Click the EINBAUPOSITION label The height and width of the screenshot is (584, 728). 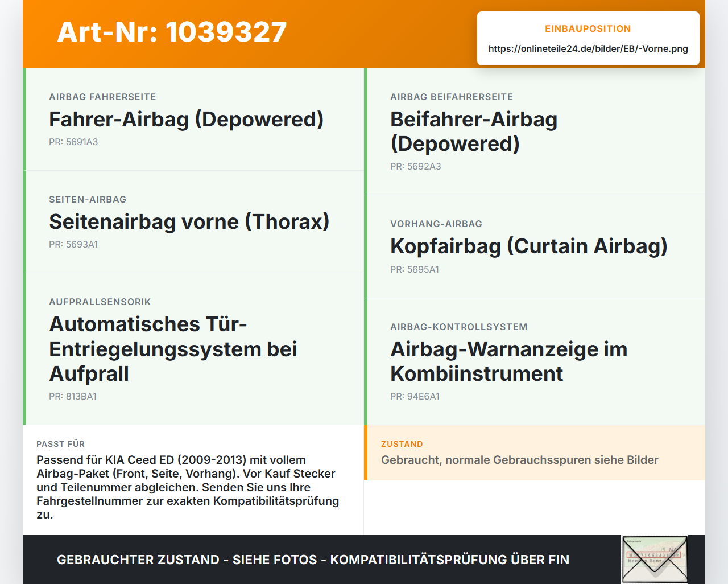coord(588,28)
